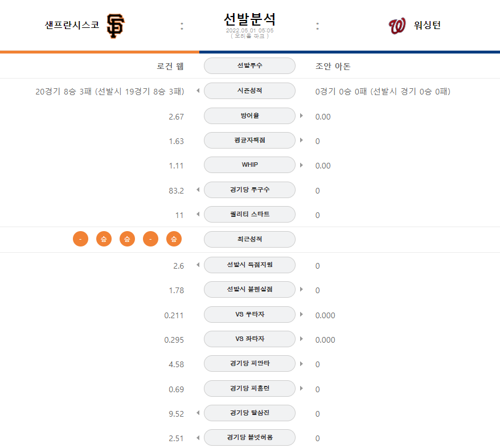The height and width of the screenshot is (448, 500).
Task: Click the 선발시 득점지원 button
Action: coord(249,265)
